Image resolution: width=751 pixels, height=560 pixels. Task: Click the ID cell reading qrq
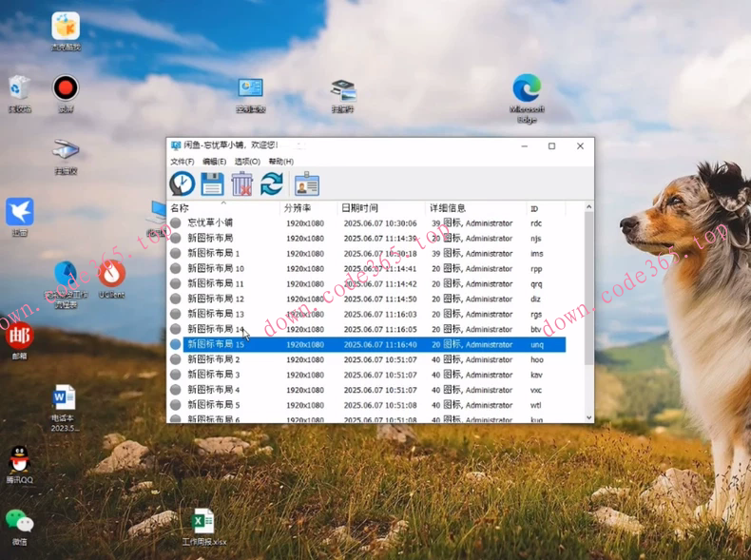(536, 284)
